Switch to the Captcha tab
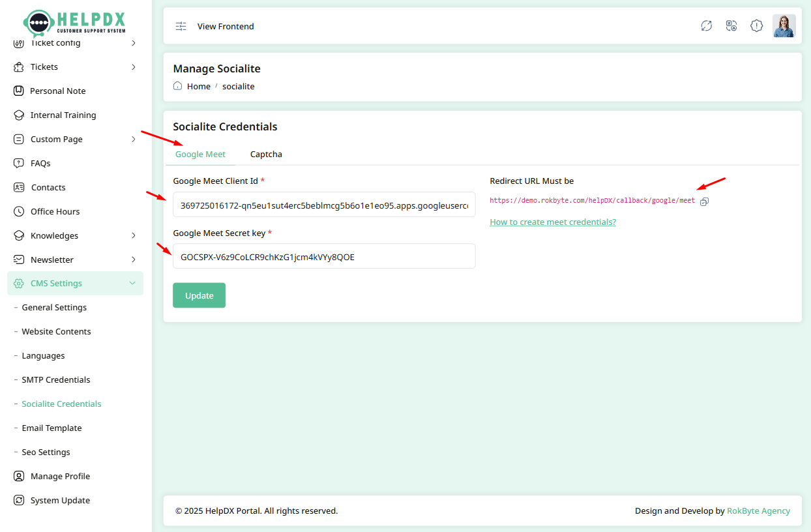The width and height of the screenshot is (811, 532). [266, 154]
